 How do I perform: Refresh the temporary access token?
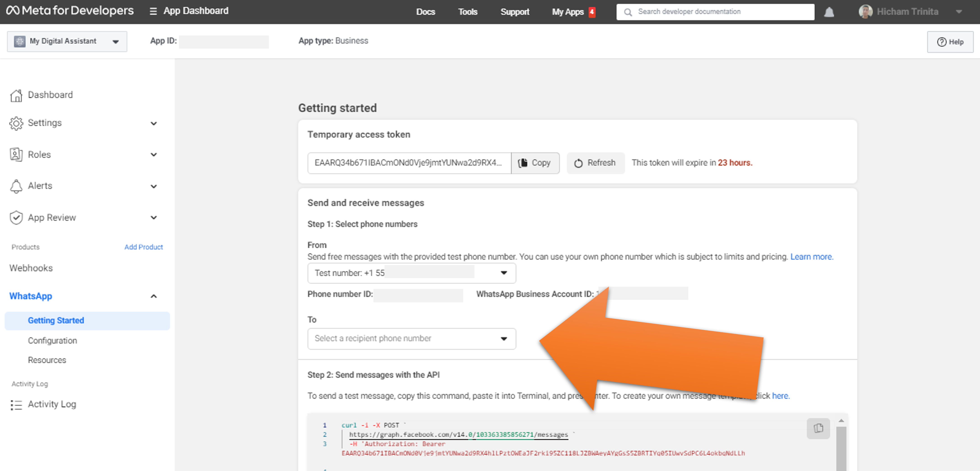[595, 163]
